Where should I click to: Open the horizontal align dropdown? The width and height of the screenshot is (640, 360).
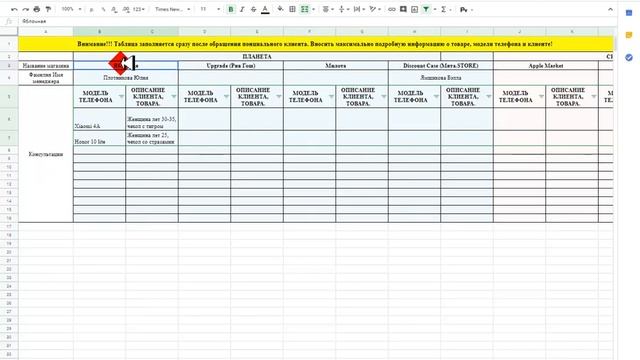(328, 9)
